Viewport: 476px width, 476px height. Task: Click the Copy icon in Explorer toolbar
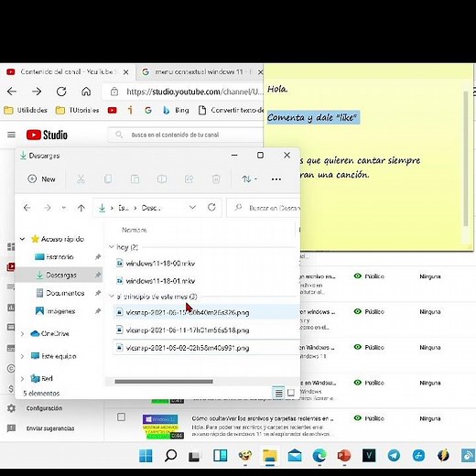tap(108, 179)
